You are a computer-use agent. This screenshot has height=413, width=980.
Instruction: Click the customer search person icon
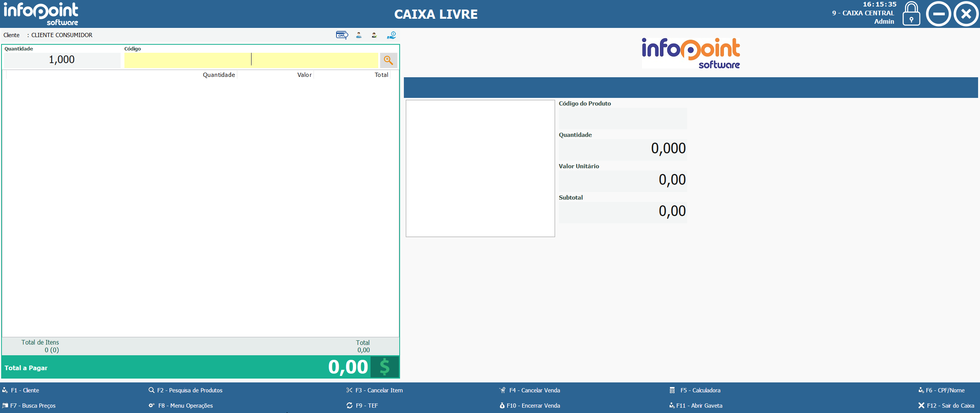tap(359, 35)
